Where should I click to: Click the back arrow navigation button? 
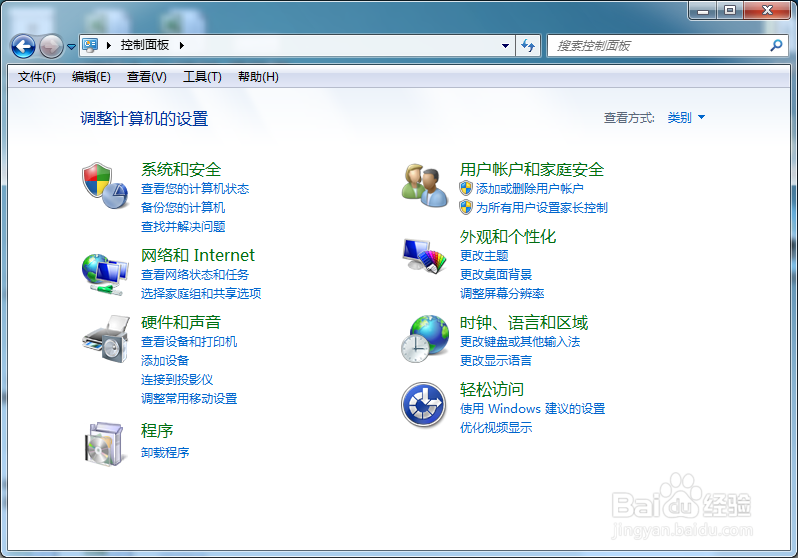tap(23, 47)
